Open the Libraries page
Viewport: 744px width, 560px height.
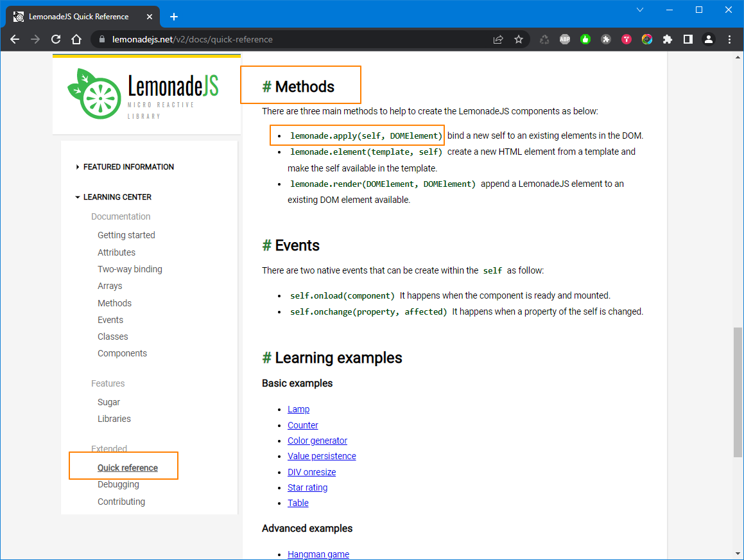point(114,419)
